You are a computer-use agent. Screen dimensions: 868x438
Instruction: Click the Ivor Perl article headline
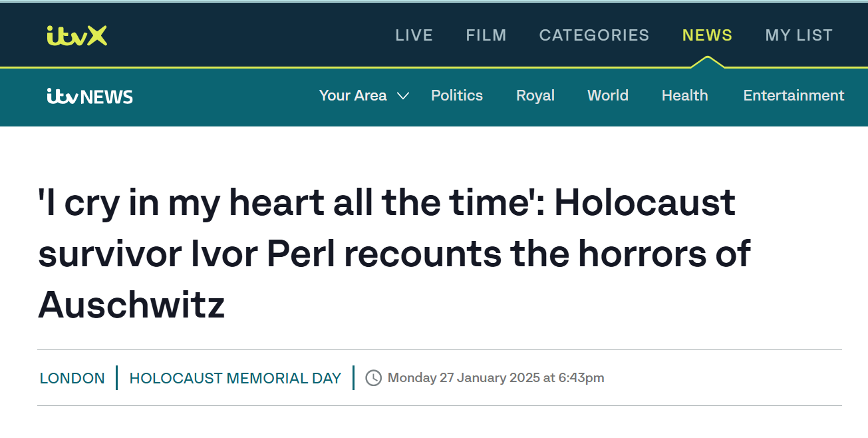[392, 254]
